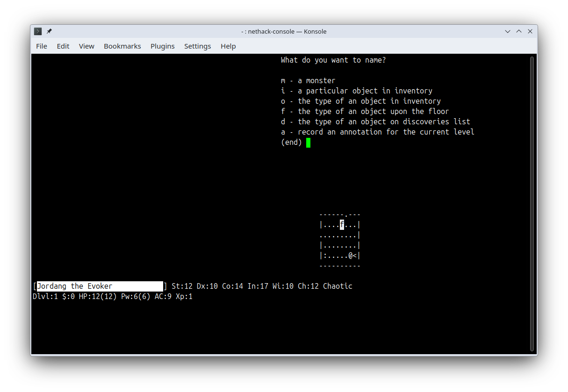This screenshot has width=568, height=392.
Task: Choose 'o - the type of an object in inventory'
Action: pyautogui.click(x=361, y=101)
